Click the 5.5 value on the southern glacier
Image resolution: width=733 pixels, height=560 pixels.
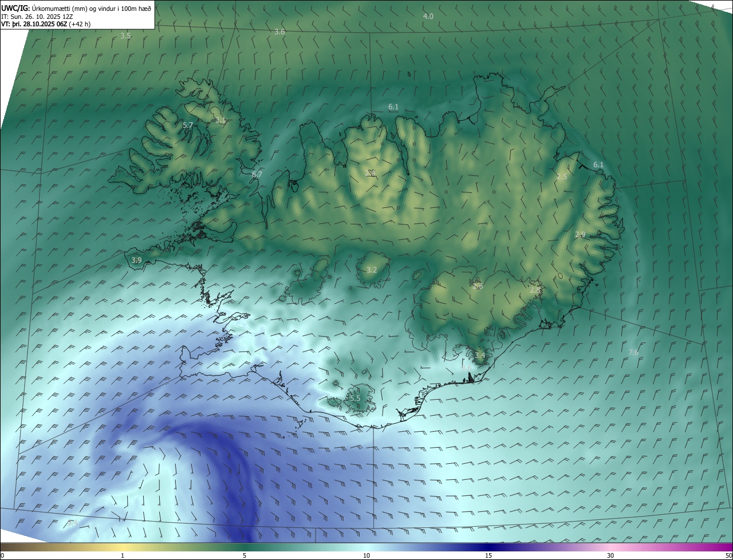coord(355,398)
